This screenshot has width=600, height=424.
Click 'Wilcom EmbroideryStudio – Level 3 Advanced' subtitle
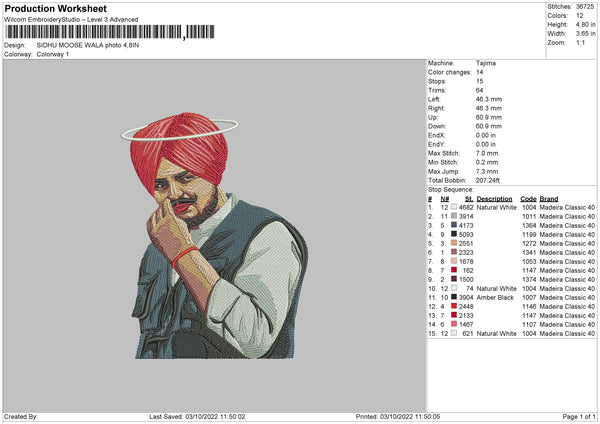point(71,20)
